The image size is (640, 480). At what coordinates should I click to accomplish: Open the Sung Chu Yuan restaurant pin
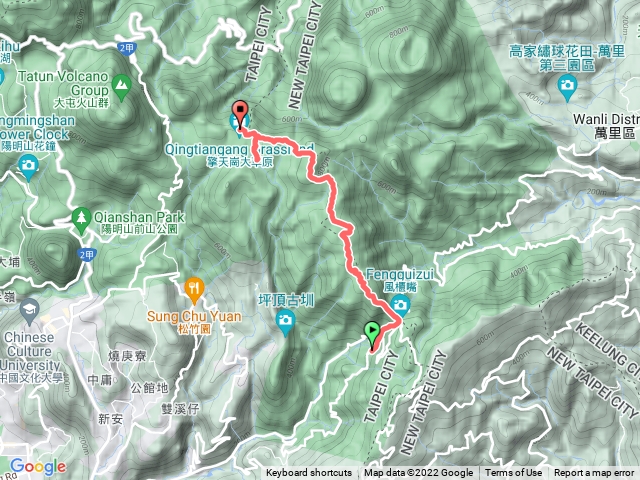[194, 291]
